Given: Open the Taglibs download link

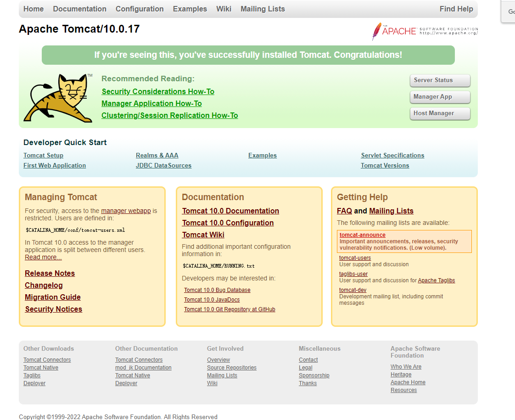Looking at the screenshot, I should (32, 375).
